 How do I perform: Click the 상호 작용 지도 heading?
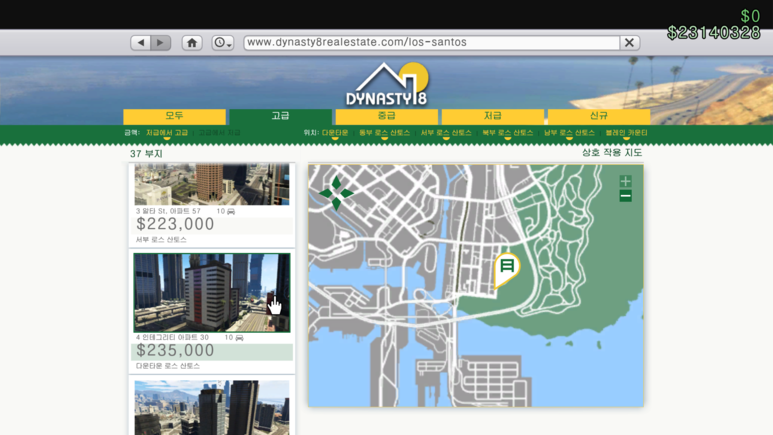[x=612, y=152]
